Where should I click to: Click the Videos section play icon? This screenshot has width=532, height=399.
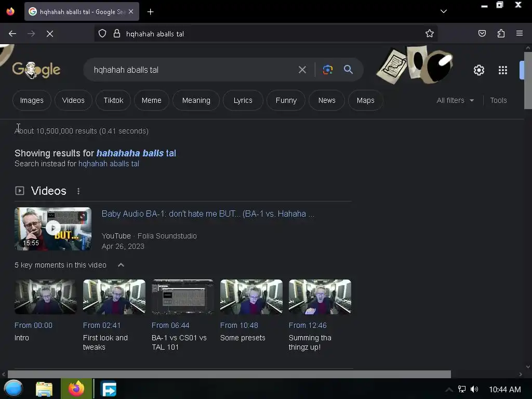[x=20, y=191]
